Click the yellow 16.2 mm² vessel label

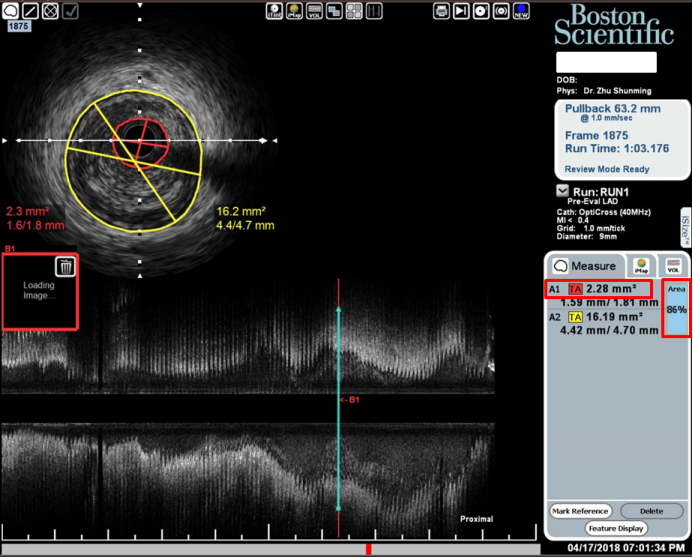tap(241, 212)
